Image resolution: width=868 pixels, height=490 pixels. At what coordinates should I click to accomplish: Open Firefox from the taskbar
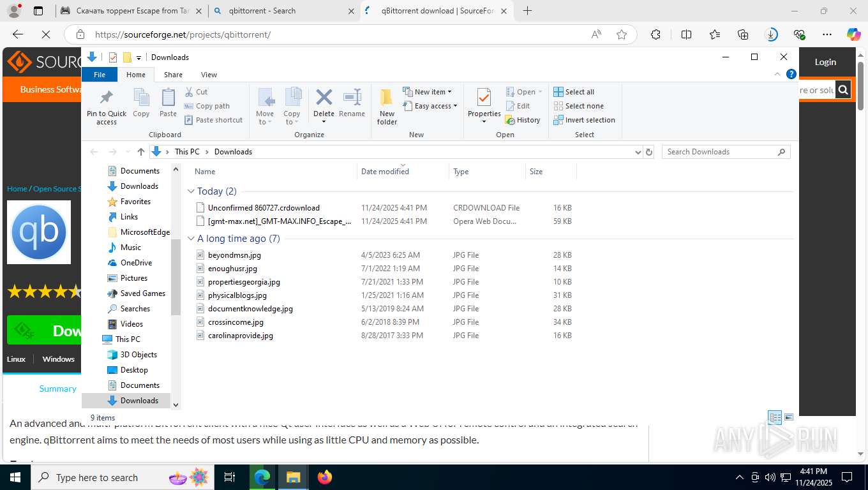point(325,477)
